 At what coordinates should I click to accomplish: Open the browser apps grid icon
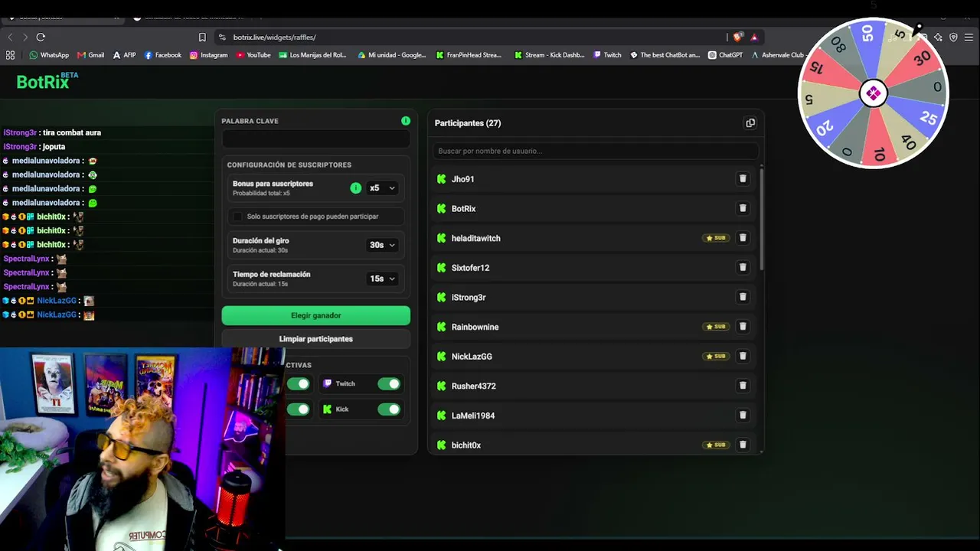pyautogui.click(x=10, y=55)
